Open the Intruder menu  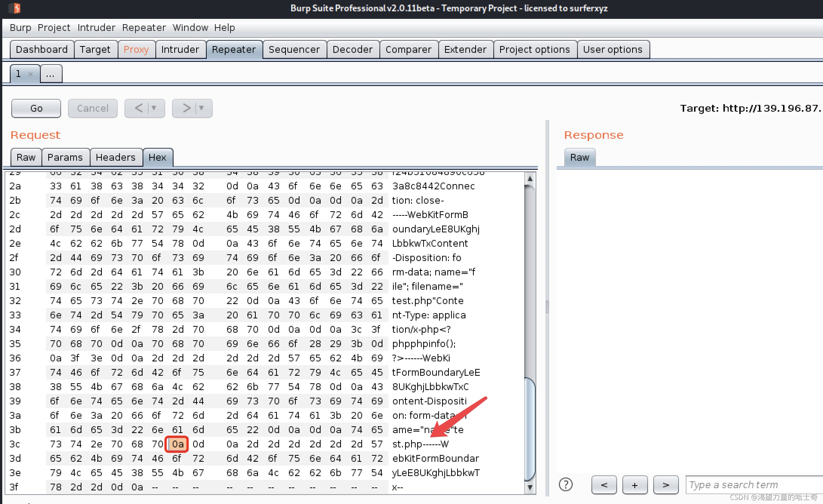(x=97, y=28)
